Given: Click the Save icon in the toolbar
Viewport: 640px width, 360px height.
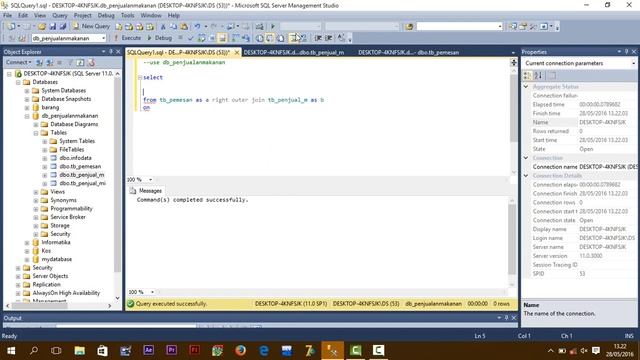Looking at the screenshot, I should (x=52, y=27).
